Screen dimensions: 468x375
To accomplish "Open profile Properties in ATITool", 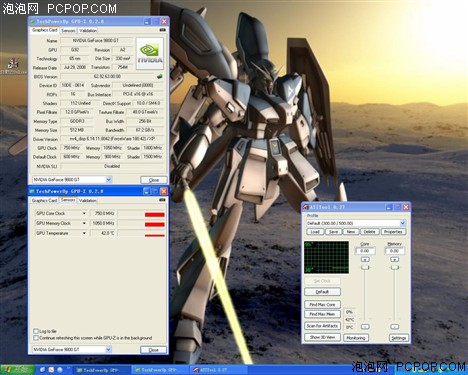I will pos(393,232).
